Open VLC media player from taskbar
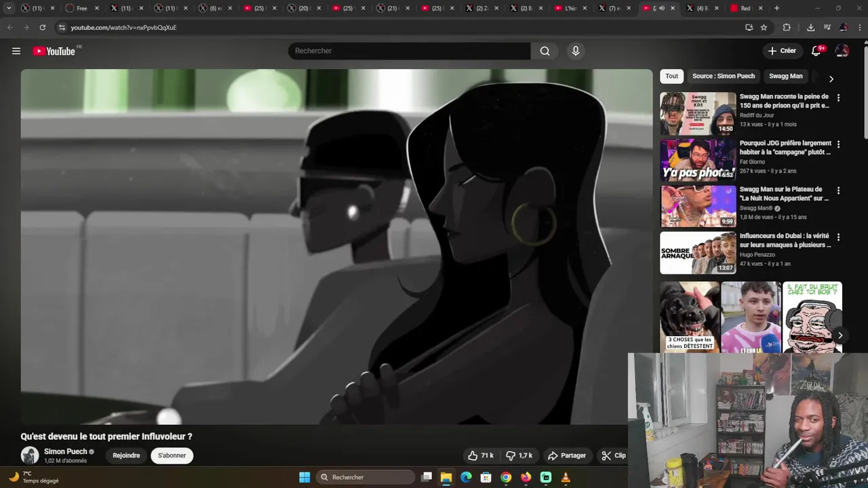The width and height of the screenshot is (868, 488). click(566, 477)
